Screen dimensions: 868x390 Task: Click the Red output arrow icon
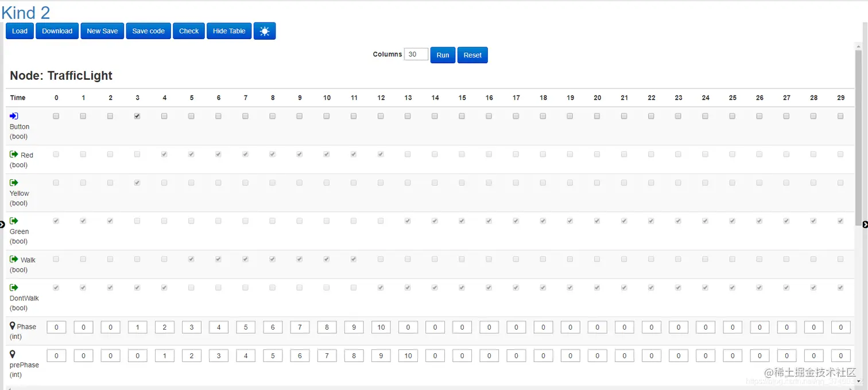coord(14,155)
